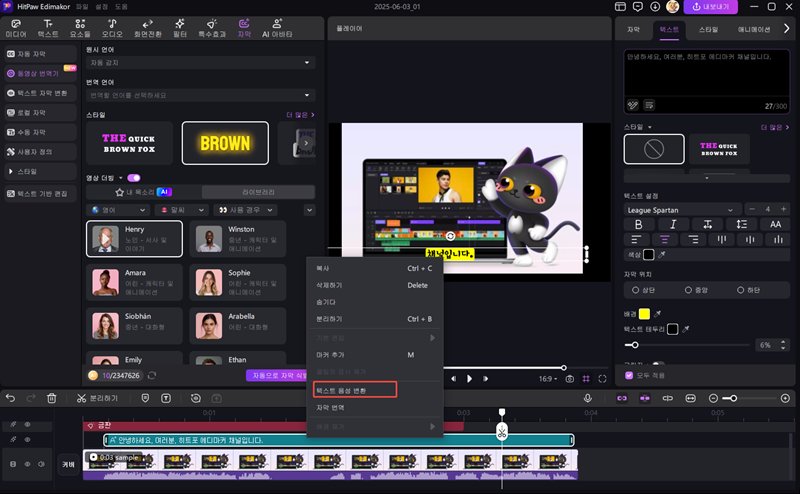The height and width of the screenshot is (494, 800).
Task: Expand the Style (스타일) item in left sidebar
Action: pos(41,171)
